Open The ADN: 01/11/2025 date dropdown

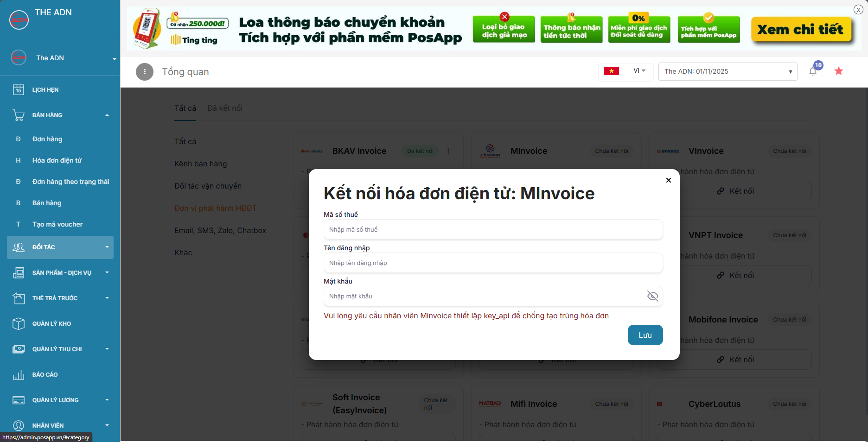pos(728,71)
